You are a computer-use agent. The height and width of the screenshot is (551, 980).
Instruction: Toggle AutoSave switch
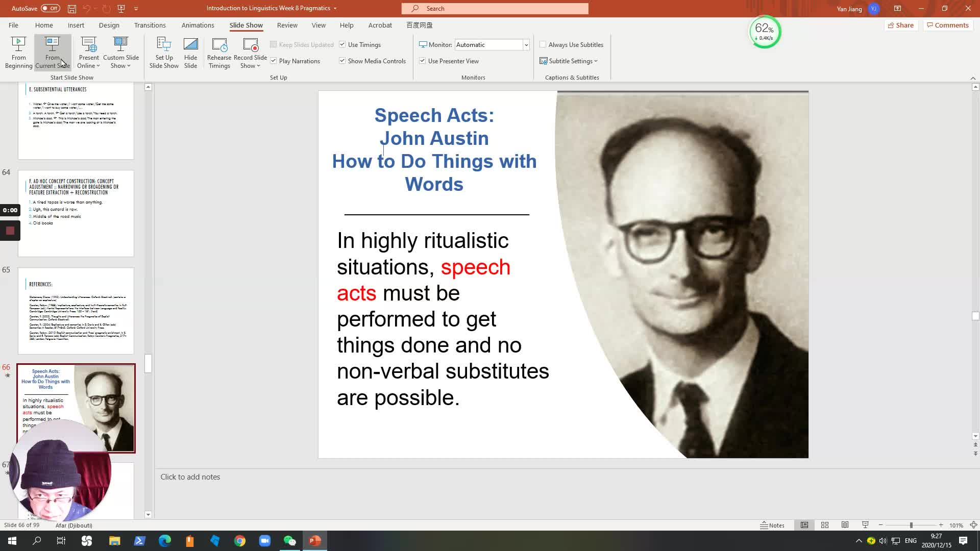click(x=50, y=8)
